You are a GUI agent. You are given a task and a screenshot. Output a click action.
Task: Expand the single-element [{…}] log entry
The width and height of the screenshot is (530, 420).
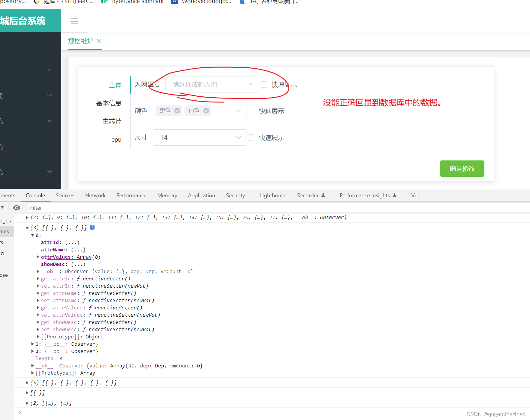(x=27, y=393)
